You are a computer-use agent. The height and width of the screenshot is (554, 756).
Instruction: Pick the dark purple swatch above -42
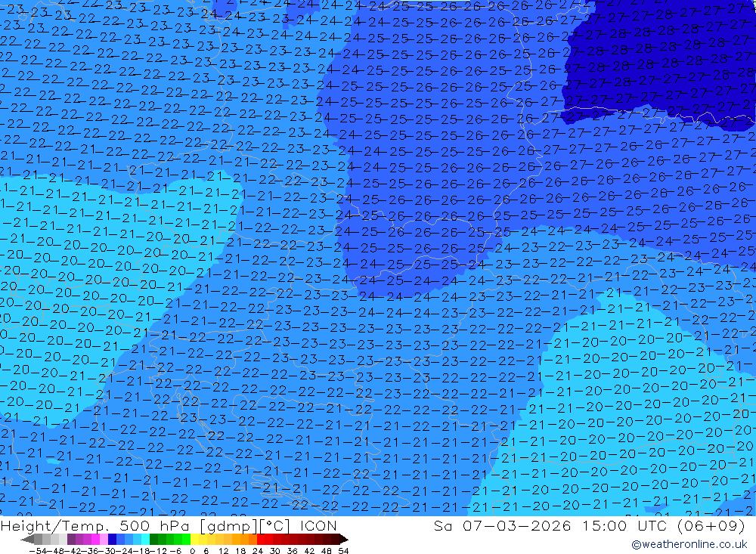(71, 539)
